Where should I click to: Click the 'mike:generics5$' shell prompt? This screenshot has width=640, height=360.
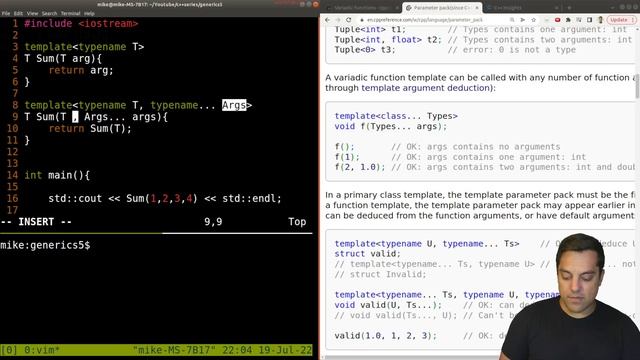[x=45, y=245]
